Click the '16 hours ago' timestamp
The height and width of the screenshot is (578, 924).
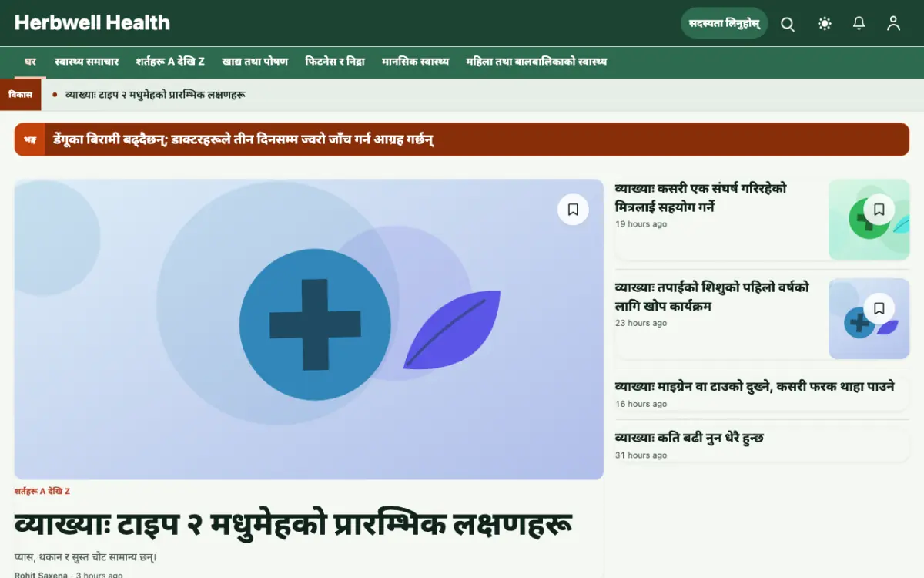coord(641,404)
